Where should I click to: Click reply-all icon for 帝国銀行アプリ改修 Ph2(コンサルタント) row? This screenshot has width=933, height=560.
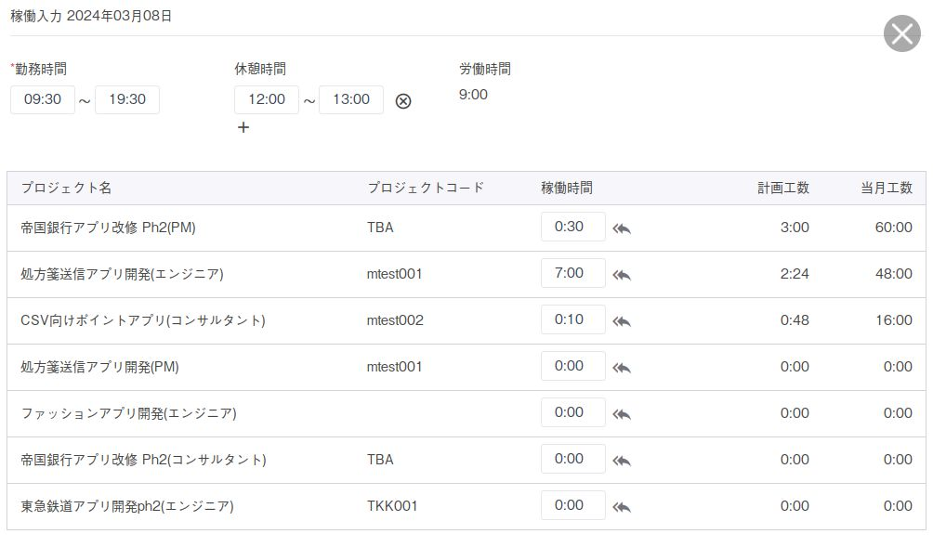pyautogui.click(x=622, y=461)
